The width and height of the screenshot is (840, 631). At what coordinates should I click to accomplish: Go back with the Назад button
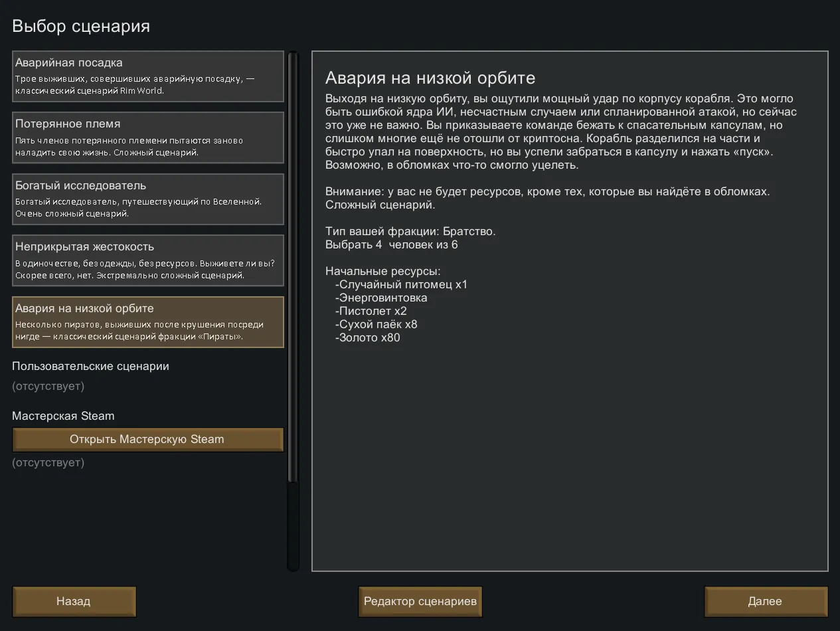tap(74, 602)
